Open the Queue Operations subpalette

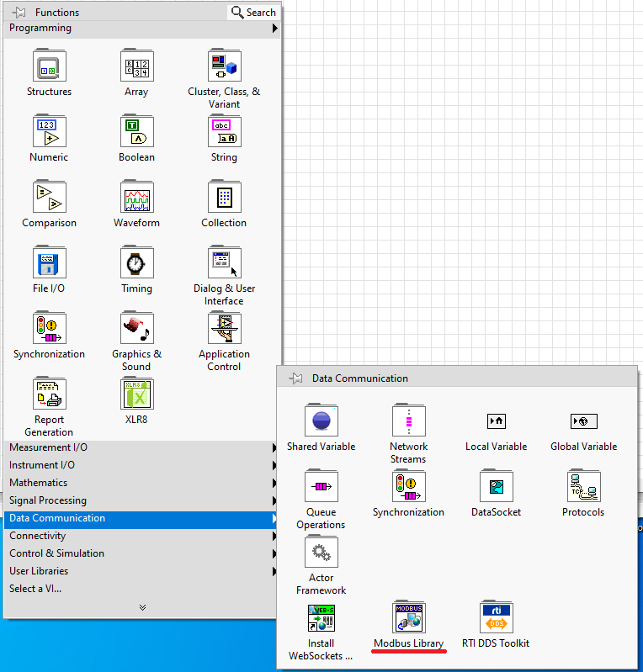(321, 486)
